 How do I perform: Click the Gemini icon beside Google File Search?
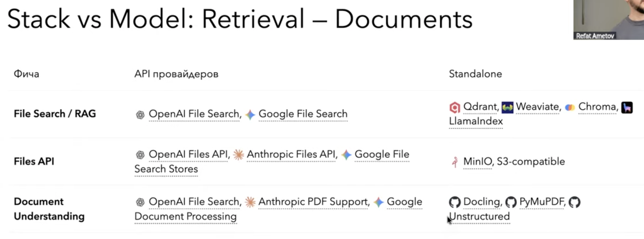[x=250, y=114]
